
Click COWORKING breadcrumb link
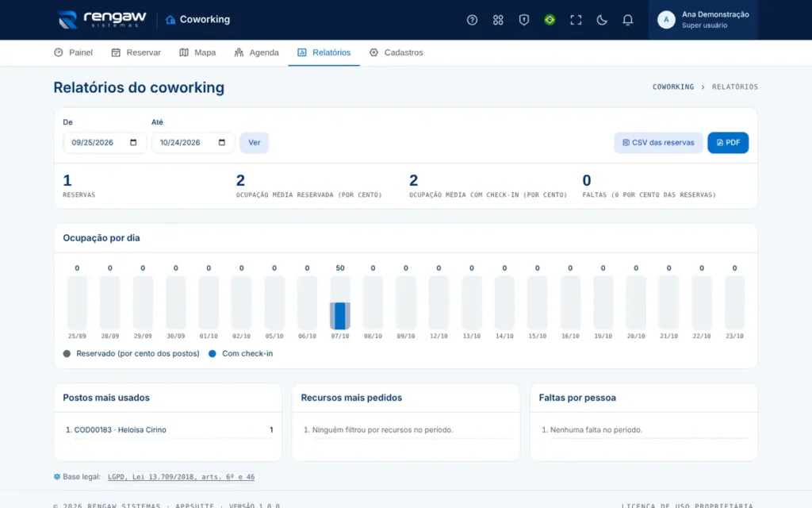click(x=672, y=87)
